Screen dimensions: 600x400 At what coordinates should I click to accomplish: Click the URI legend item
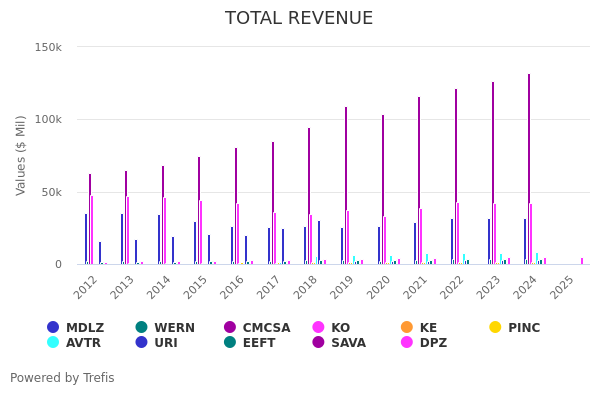point(156,343)
